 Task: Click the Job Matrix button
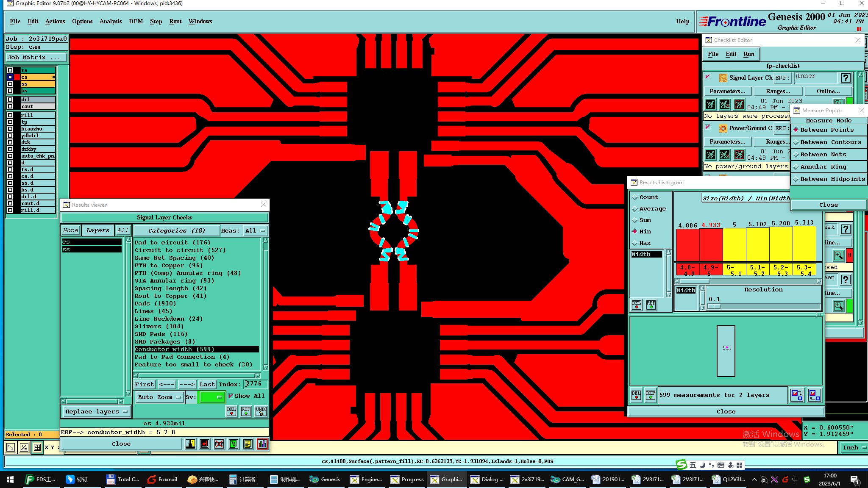[x=36, y=57]
